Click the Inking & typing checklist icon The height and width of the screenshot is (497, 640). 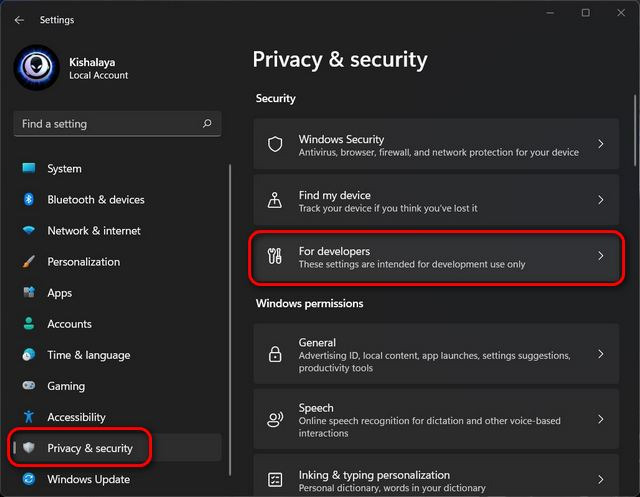tap(275, 479)
